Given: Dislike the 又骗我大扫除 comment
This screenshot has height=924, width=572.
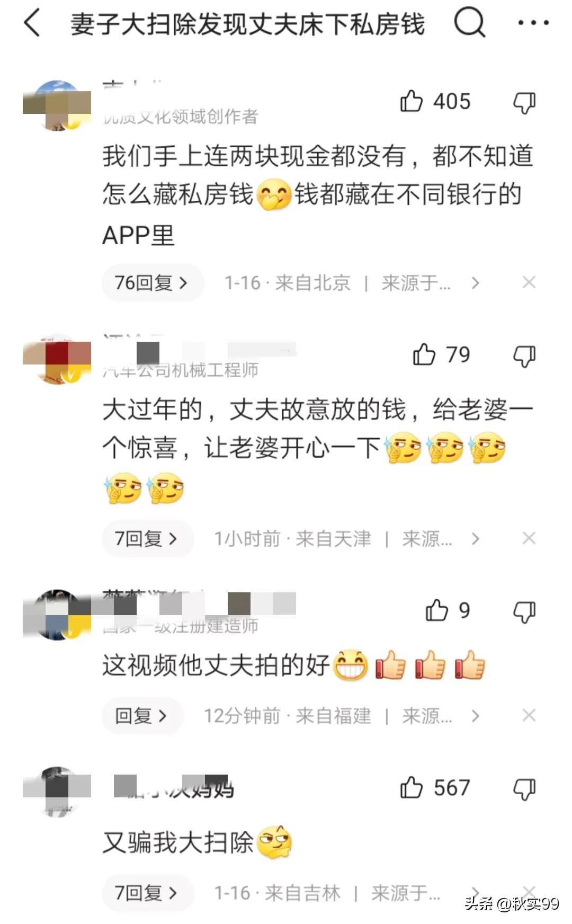Looking at the screenshot, I should (524, 788).
